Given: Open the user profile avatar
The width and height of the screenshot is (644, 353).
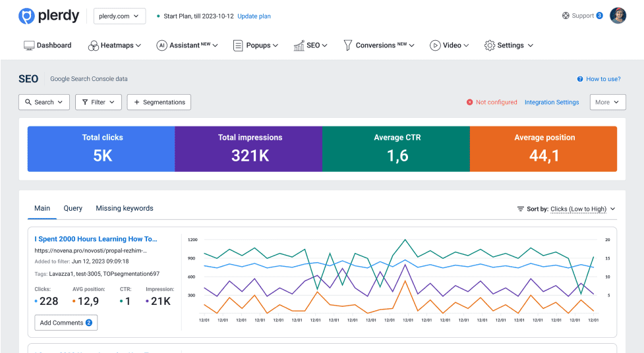Looking at the screenshot, I should coord(618,16).
